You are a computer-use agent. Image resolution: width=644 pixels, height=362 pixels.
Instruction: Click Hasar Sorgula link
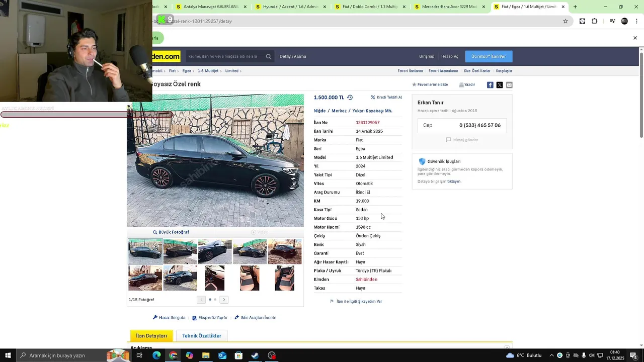pyautogui.click(x=169, y=318)
